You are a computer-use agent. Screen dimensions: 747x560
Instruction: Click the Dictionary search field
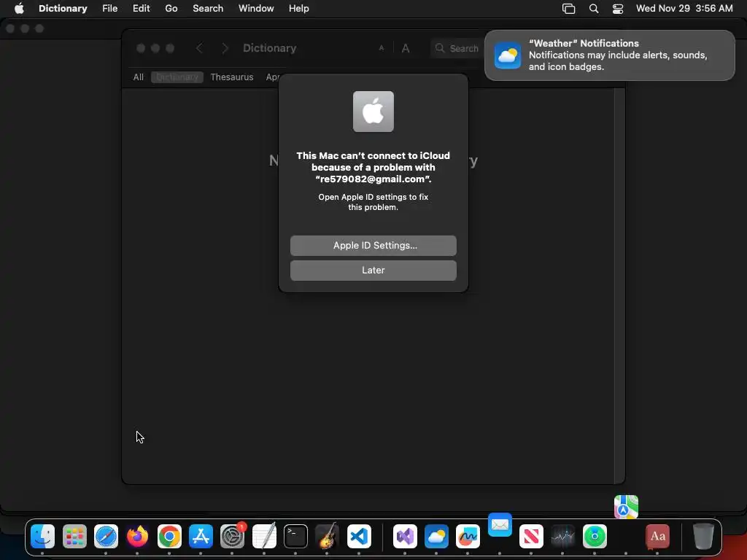pyautogui.click(x=457, y=49)
